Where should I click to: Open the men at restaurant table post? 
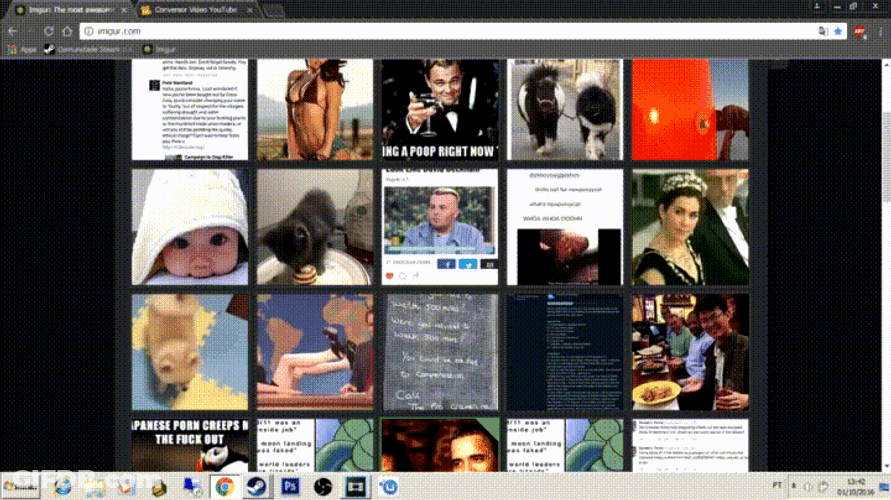[x=690, y=352]
